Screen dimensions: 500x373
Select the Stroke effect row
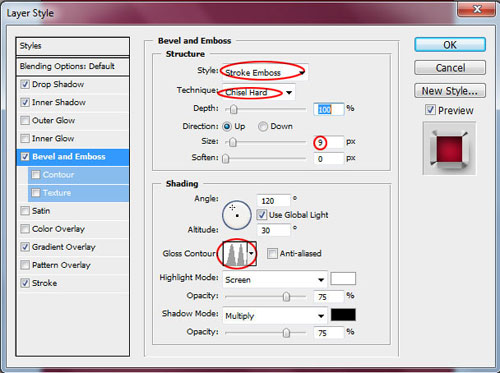(x=72, y=283)
